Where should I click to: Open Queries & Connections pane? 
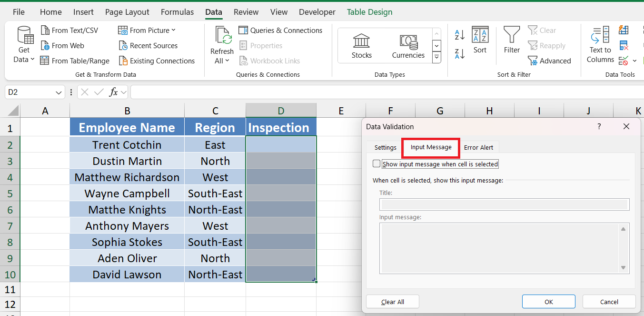[280, 30]
